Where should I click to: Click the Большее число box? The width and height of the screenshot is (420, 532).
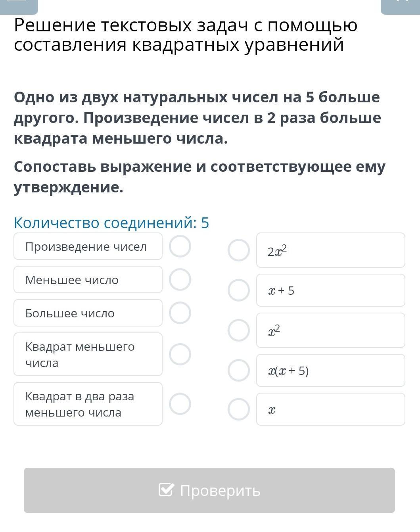click(x=88, y=313)
